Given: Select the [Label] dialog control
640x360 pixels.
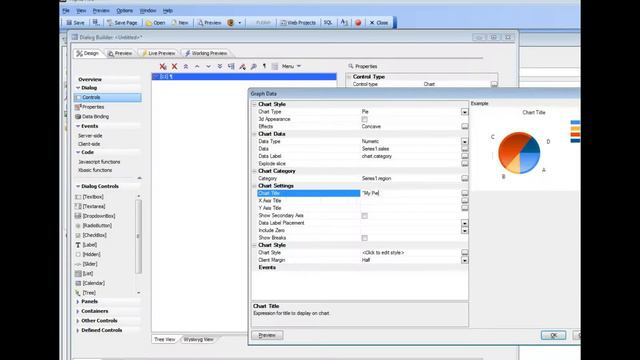Looking at the screenshot, I should click(x=86, y=245).
